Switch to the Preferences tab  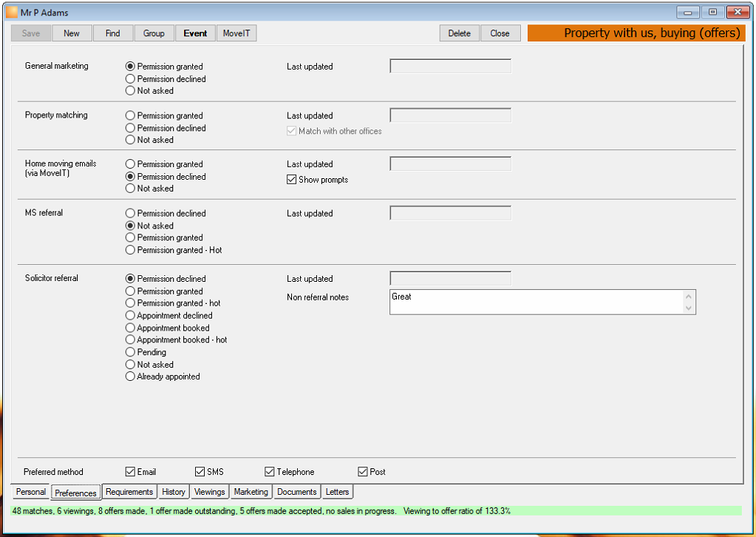tap(75, 493)
